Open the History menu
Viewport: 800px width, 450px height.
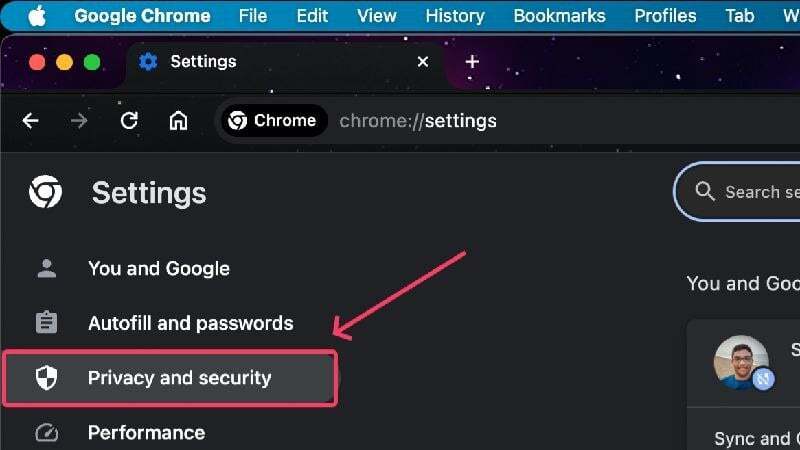coord(455,16)
